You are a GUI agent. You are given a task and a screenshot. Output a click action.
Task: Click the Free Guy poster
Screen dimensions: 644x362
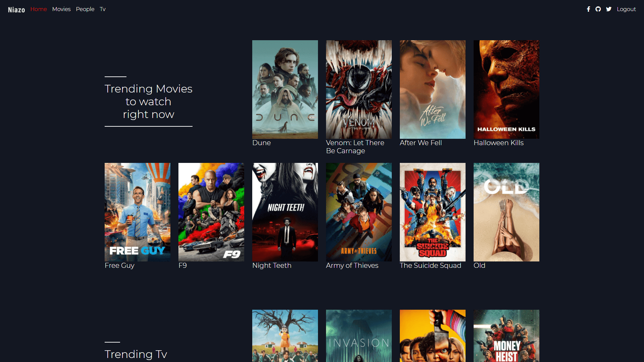click(137, 212)
